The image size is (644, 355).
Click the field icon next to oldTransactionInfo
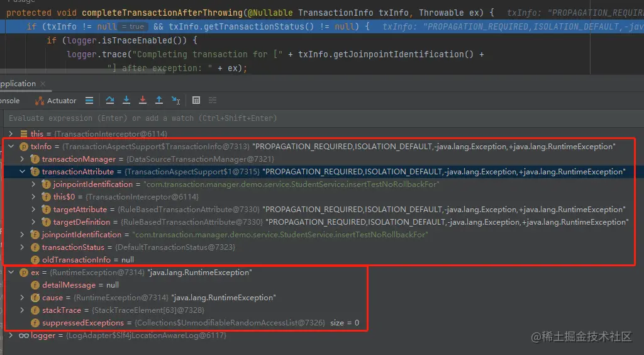[35, 260]
